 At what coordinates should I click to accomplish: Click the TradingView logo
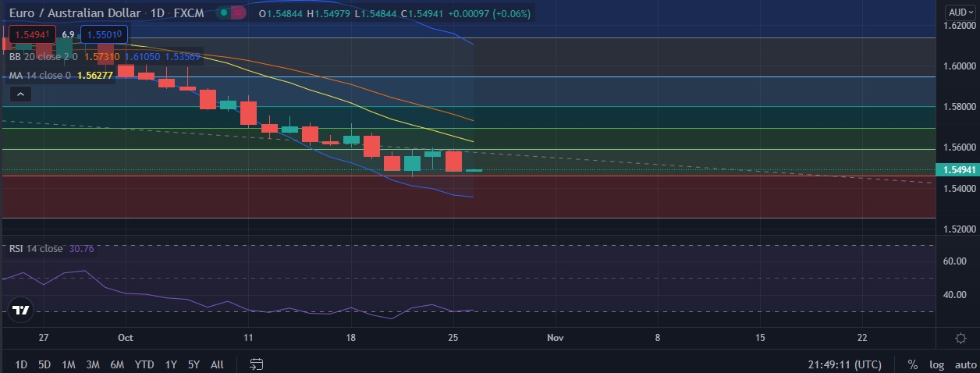(21, 310)
